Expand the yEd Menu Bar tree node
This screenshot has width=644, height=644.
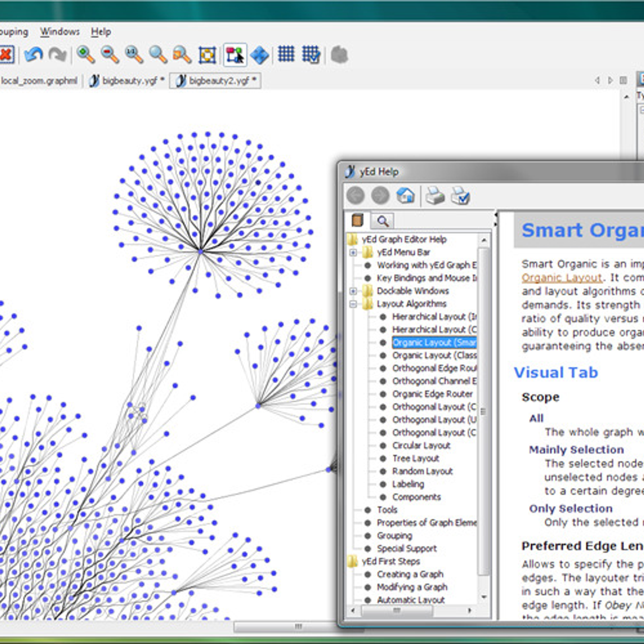coord(353,252)
